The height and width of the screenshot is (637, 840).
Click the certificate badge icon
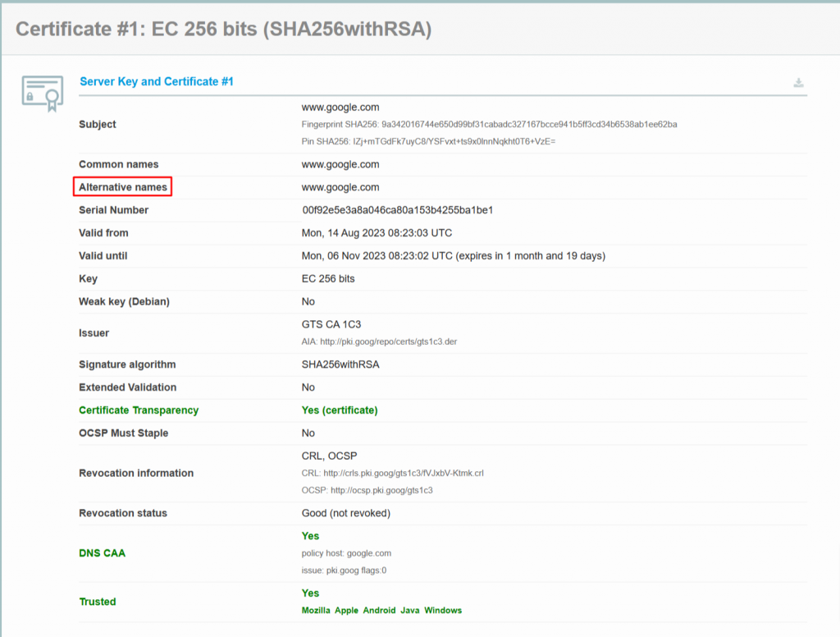(x=43, y=94)
